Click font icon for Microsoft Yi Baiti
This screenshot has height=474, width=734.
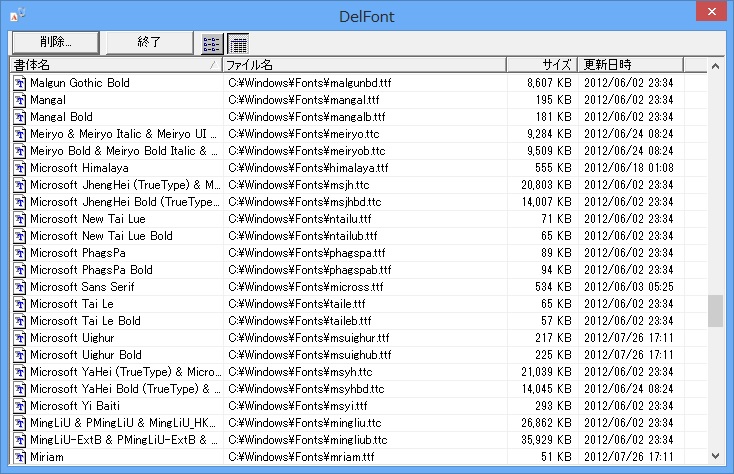click(x=20, y=406)
